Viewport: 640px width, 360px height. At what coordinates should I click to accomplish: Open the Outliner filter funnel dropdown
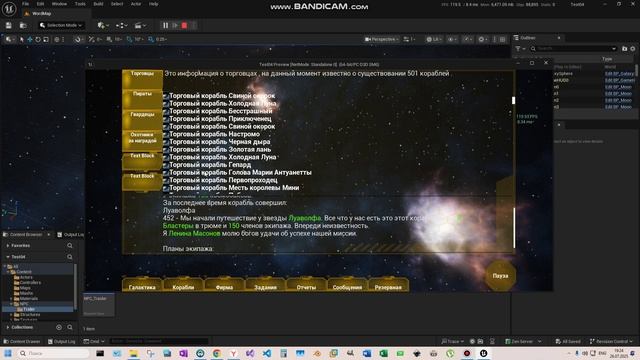tap(519, 49)
